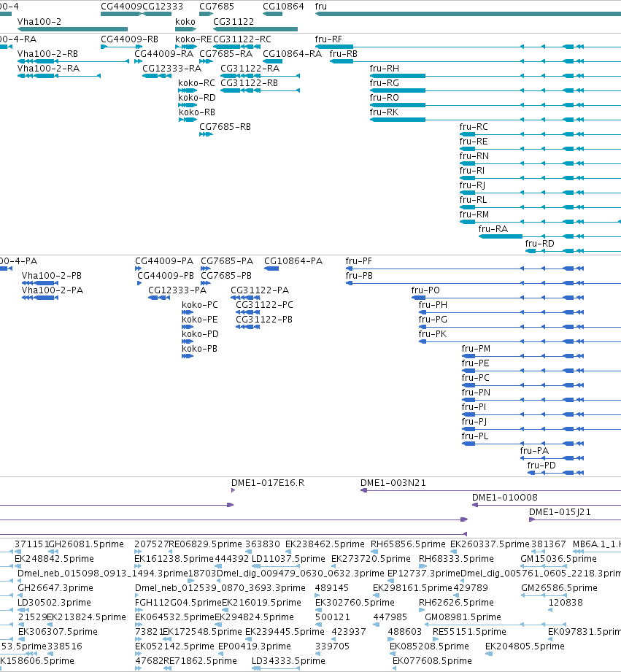Click protein fru-PF

(359, 261)
